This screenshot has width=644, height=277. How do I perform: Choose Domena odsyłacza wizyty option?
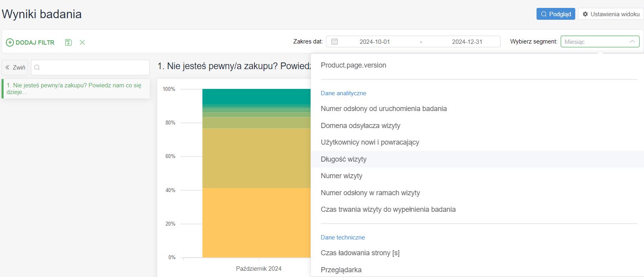point(477,126)
